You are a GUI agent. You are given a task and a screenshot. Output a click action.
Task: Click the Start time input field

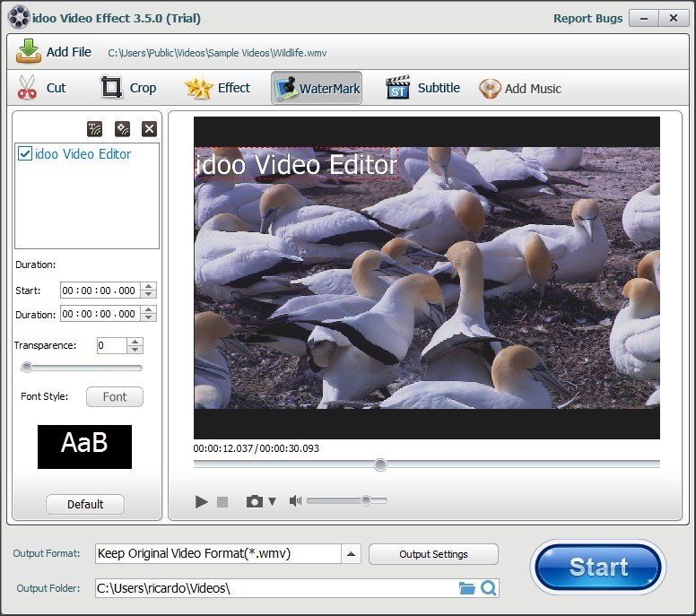(100, 291)
